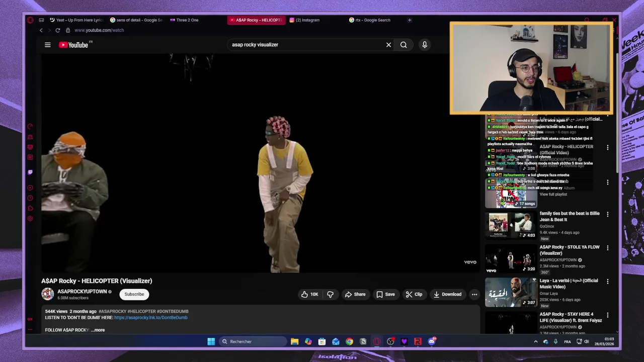Create a Clip from the video
The width and height of the screenshot is (644, 362).
pos(414,294)
